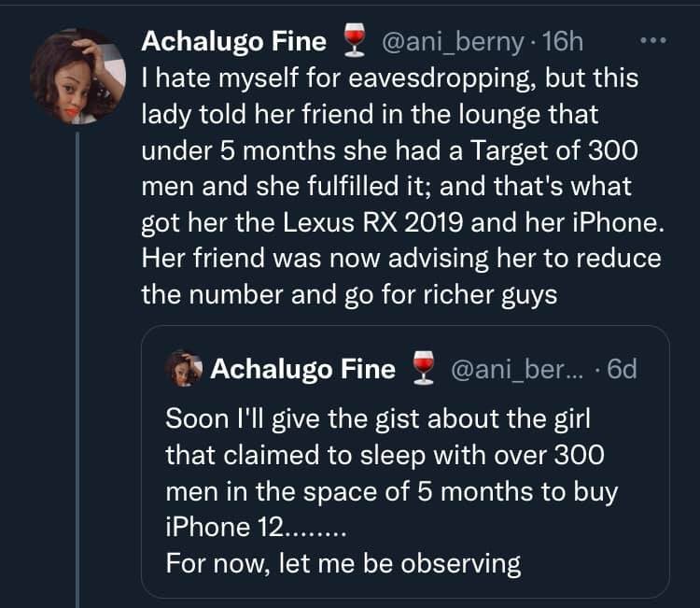This screenshot has height=608, width=700.
Task: Select the quoted tweet's Achalugo Fine name
Action: pos(303,369)
